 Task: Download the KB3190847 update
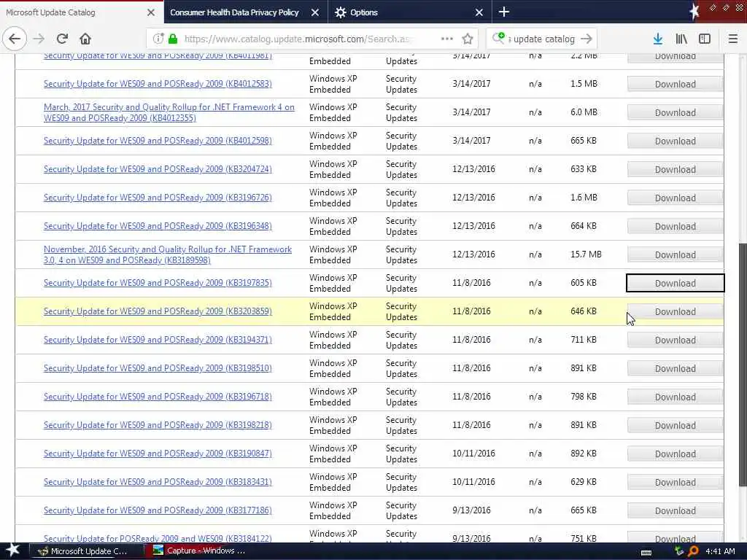[x=675, y=454]
